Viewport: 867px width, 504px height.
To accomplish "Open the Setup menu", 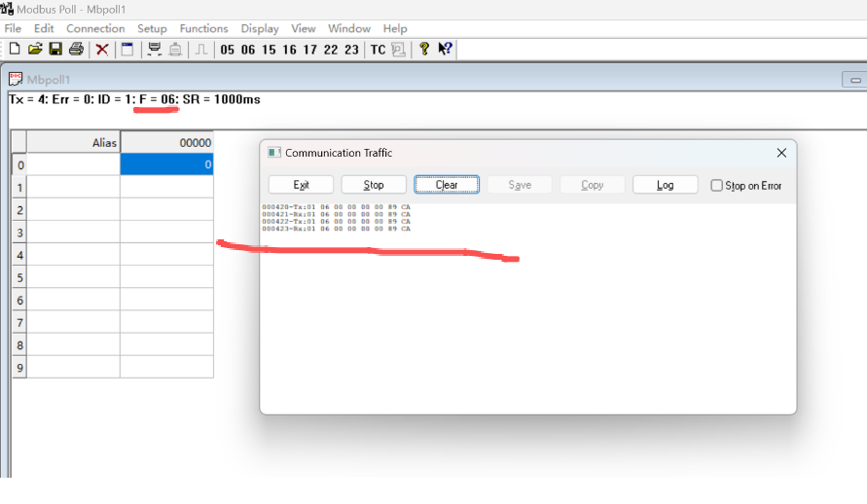I will point(152,28).
